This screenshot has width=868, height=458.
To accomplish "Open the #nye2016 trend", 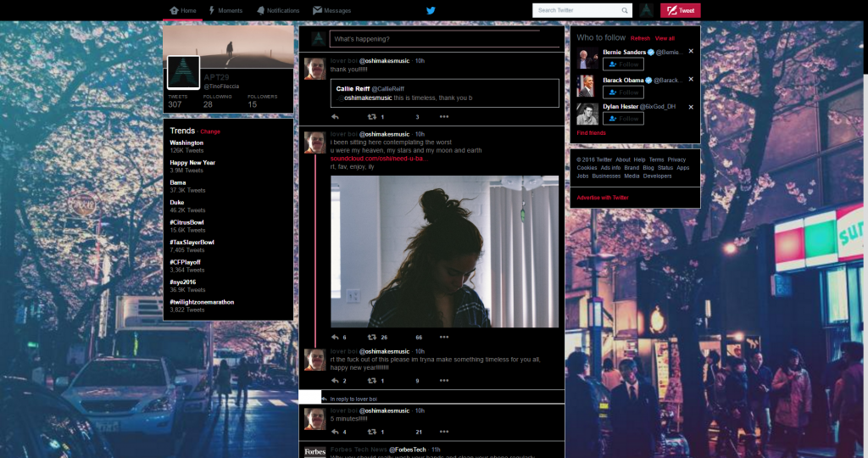I will [183, 282].
